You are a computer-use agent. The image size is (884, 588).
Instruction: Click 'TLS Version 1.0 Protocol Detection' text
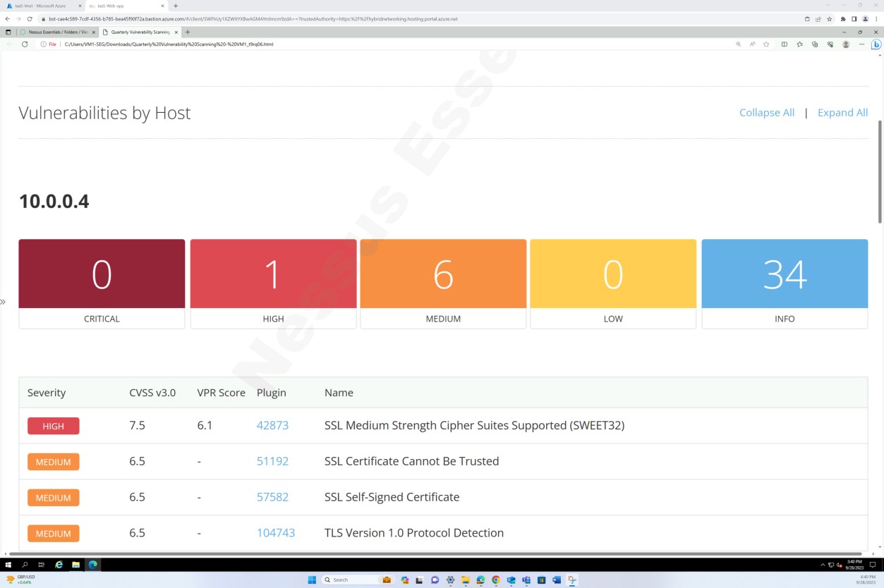point(414,533)
